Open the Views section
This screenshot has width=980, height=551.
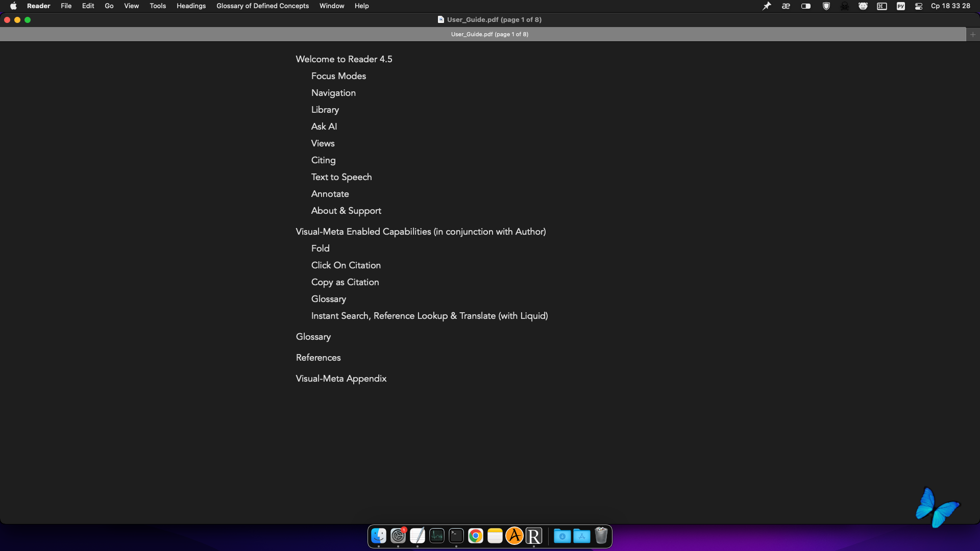323,143
